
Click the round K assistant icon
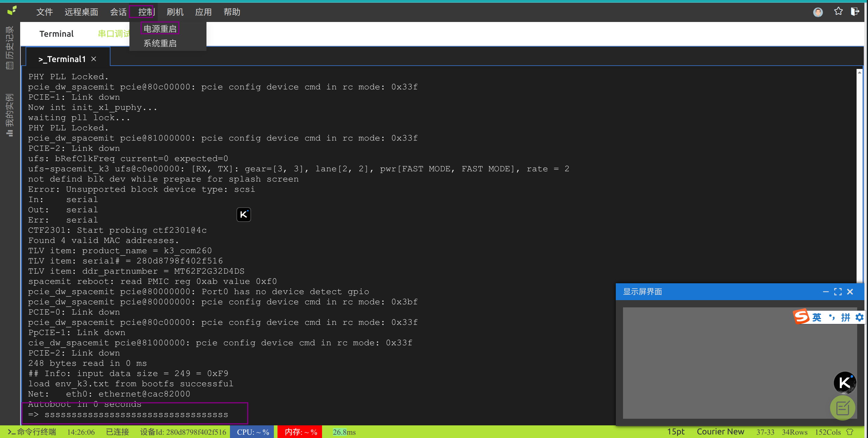click(845, 383)
